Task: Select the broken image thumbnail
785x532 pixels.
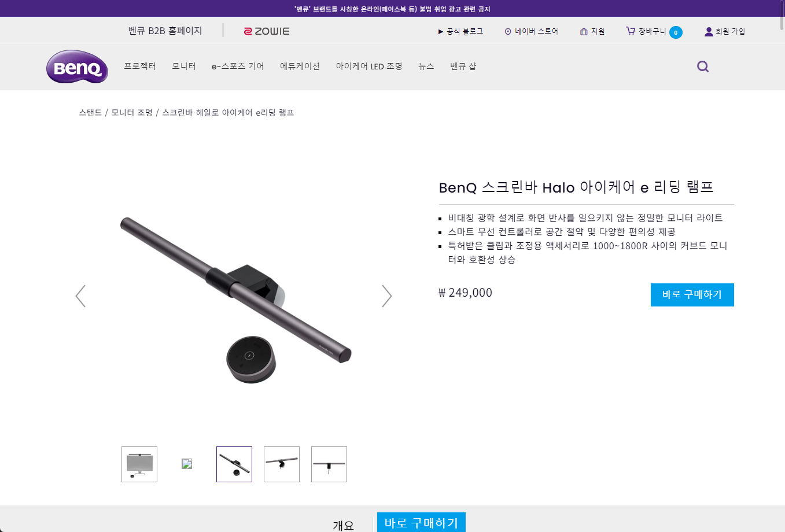Action: 187,464
